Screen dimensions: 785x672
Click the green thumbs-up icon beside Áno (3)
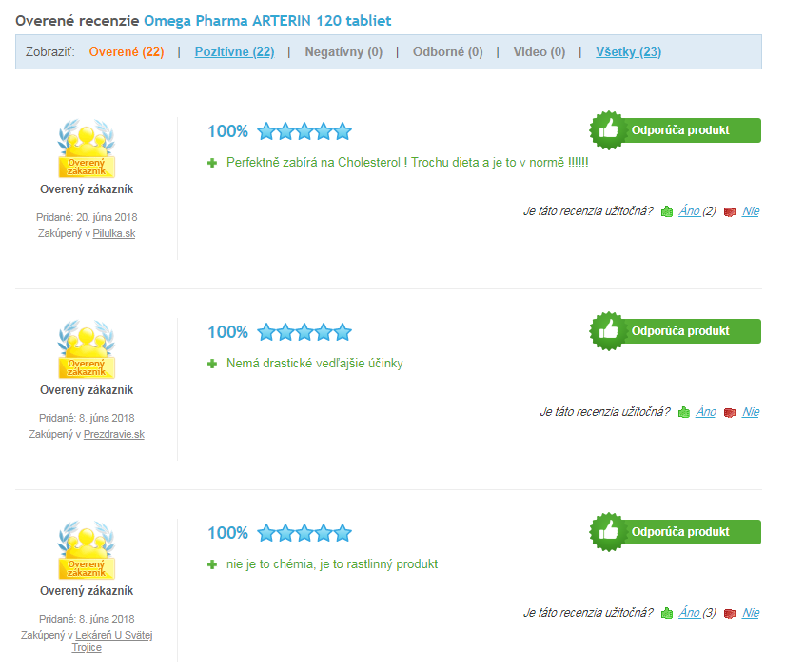coord(667,613)
